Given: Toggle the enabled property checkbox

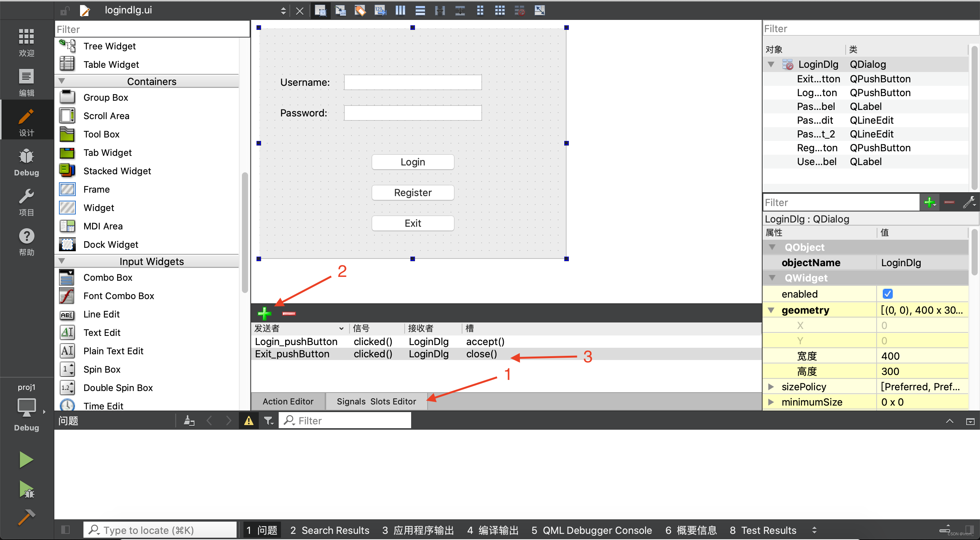Looking at the screenshot, I should pyautogui.click(x=887, y=294).
